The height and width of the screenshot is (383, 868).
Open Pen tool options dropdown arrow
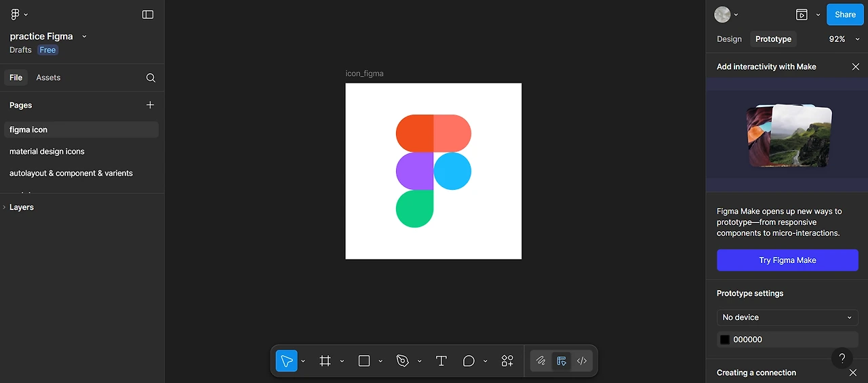(x=419, y=361)
